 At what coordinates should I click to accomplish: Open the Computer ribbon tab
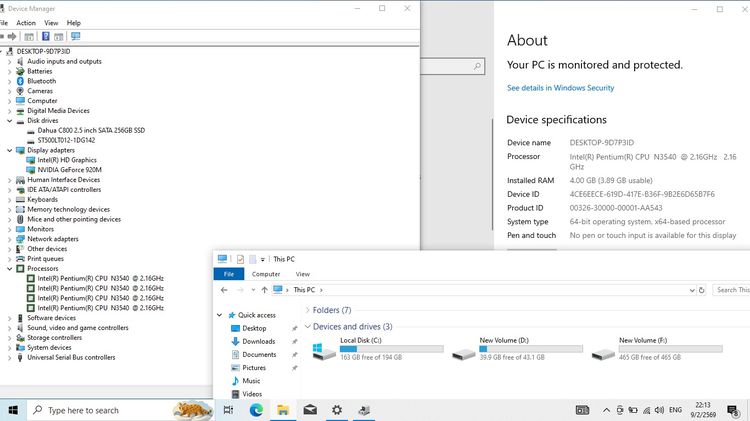[266, 274]
